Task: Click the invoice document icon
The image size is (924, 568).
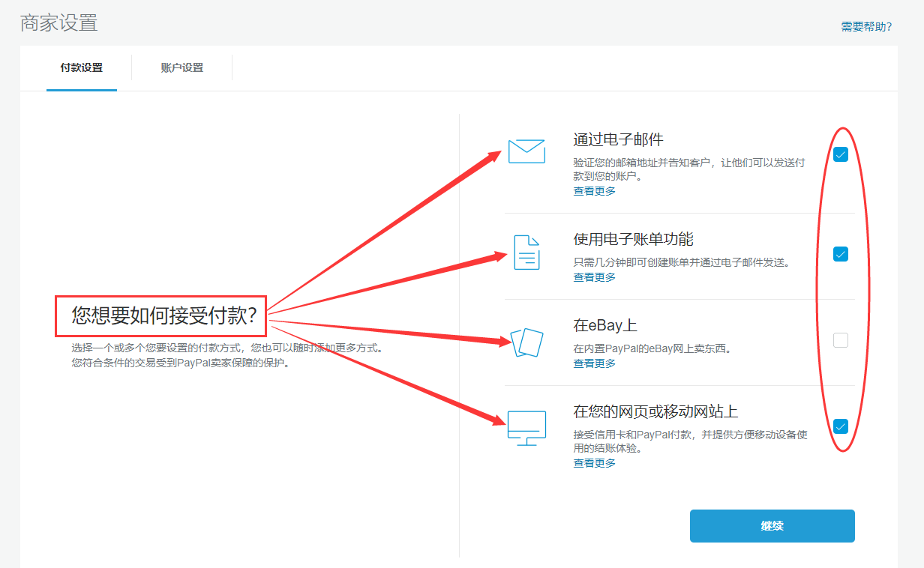Action: [526, 252]
